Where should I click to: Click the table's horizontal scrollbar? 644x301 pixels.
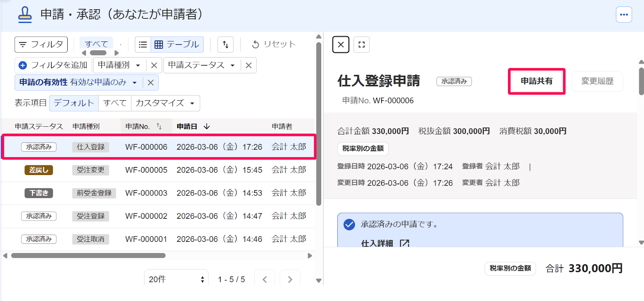pyautogui.click(x=88, y=256)
